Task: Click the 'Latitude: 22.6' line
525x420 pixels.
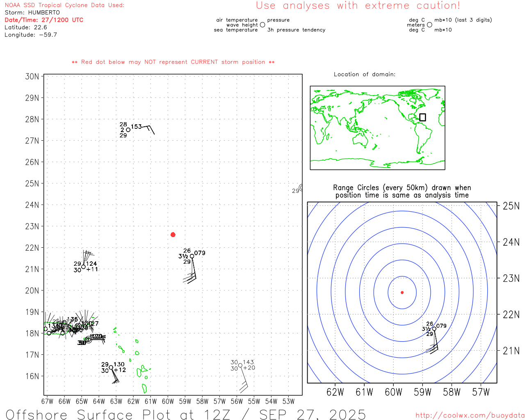Action: point(26,27)
